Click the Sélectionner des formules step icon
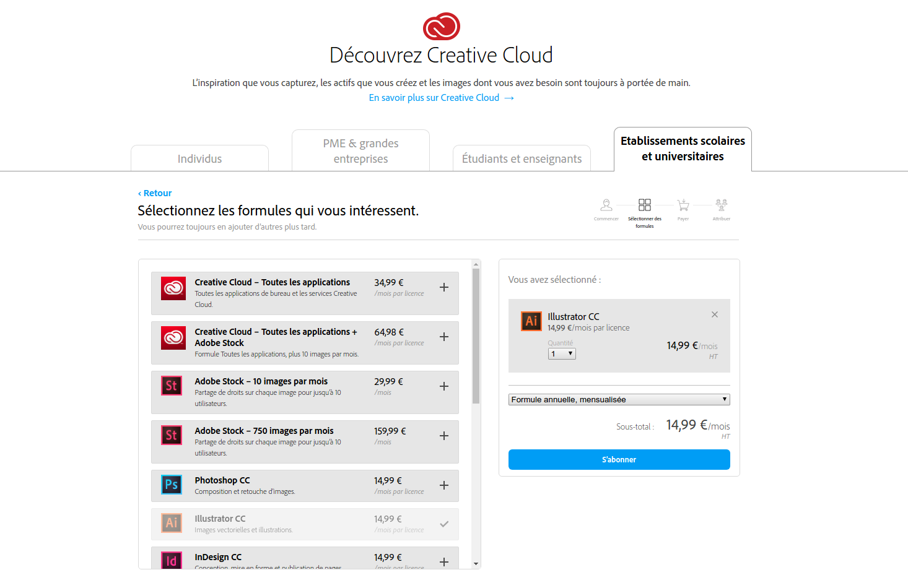 pyautogui.click(x=645, y=205)
